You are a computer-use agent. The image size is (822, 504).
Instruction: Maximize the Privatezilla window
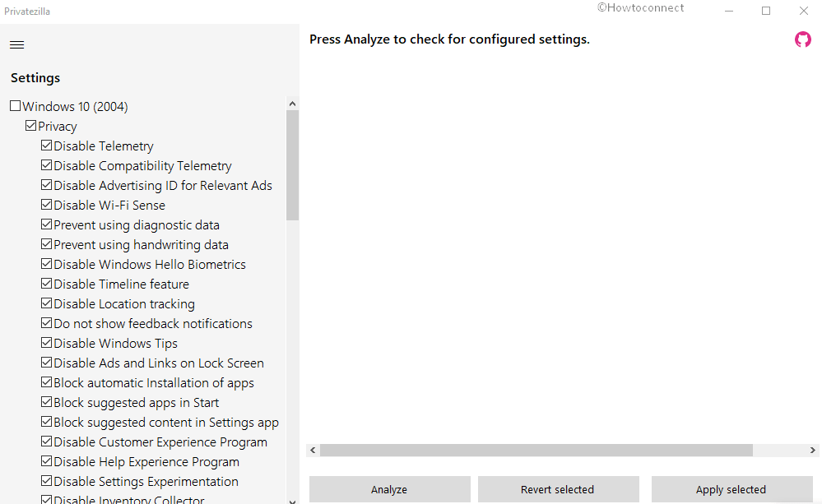(x=766, y=11)
